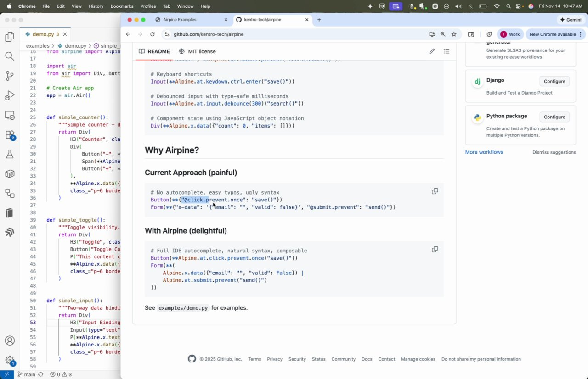Click the main branch in VS Code status bar
588x379 pixels.
click(26, 374)
